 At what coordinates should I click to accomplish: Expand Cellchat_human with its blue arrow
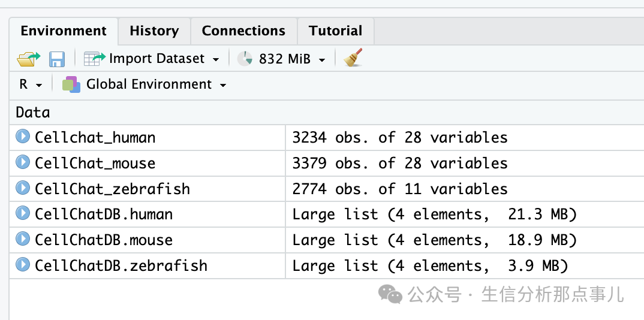coord(23,137)
